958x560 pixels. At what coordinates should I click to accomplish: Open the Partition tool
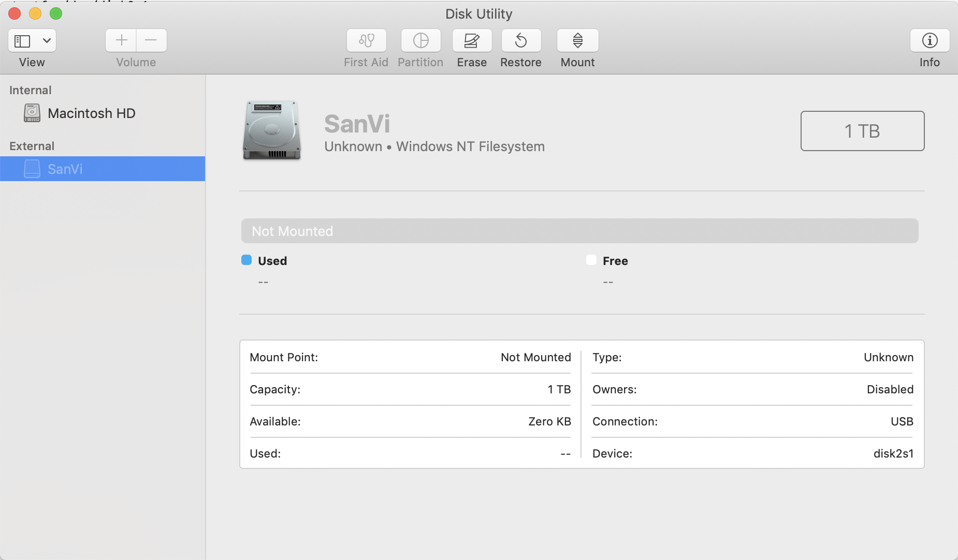coord(420,40)
